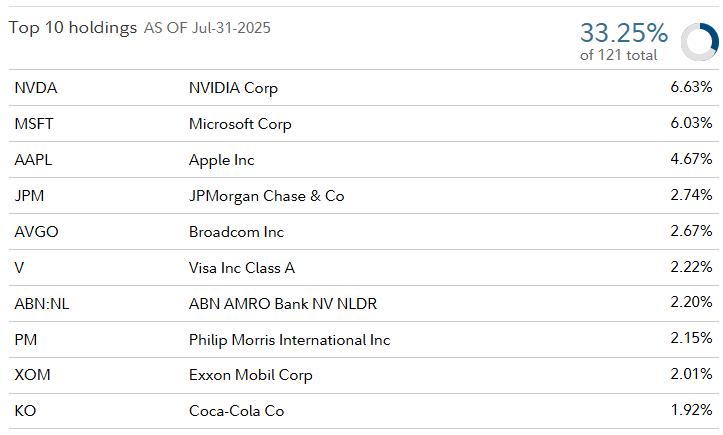Screen dimensions: 723x435
Task: Select Philip Morris International Inc row
Action: 289,340
